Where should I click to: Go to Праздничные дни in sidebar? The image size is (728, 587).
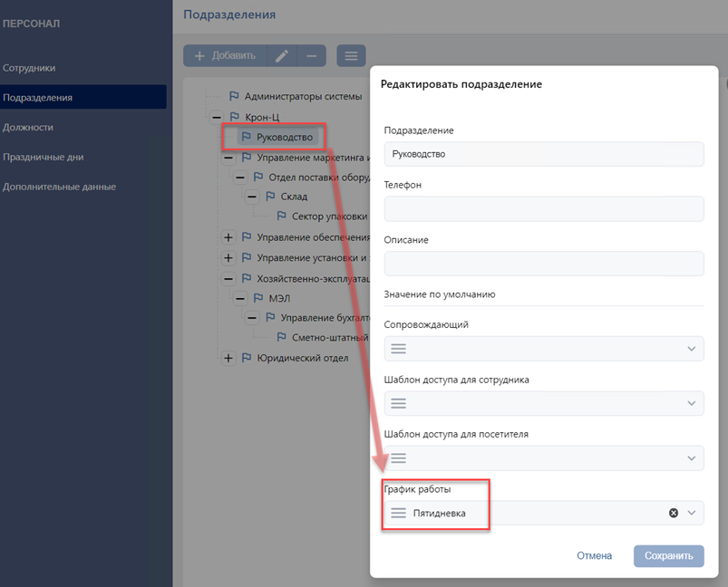(x=43, y=157)
